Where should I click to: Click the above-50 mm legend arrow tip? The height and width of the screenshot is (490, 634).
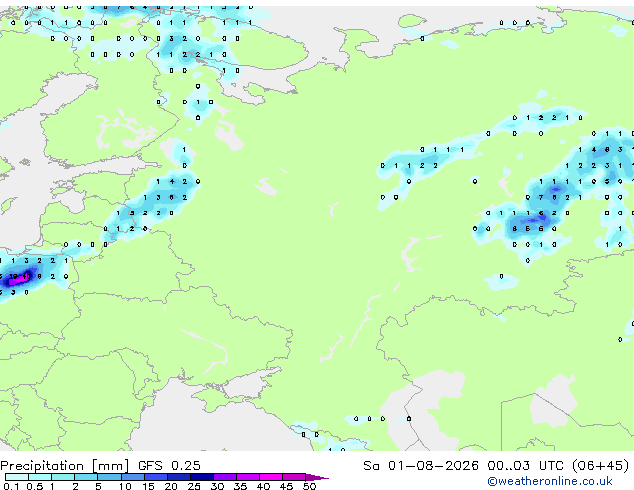point(317,477)
